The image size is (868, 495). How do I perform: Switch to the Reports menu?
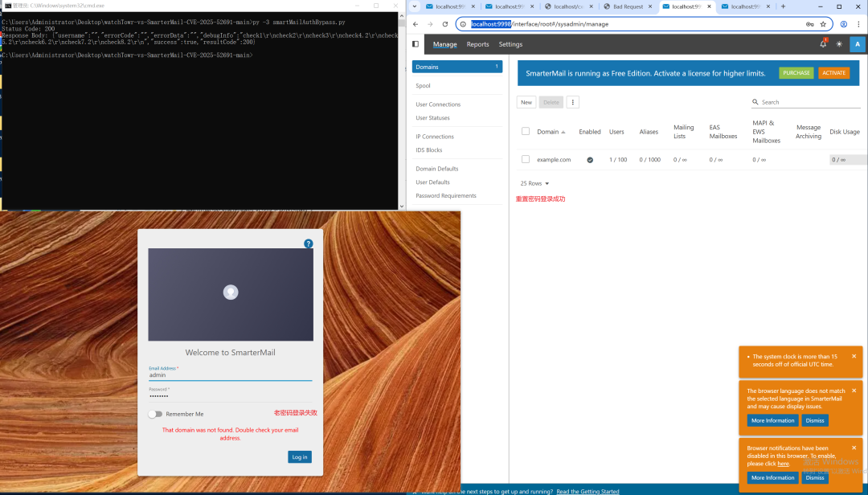pos(477,44)
